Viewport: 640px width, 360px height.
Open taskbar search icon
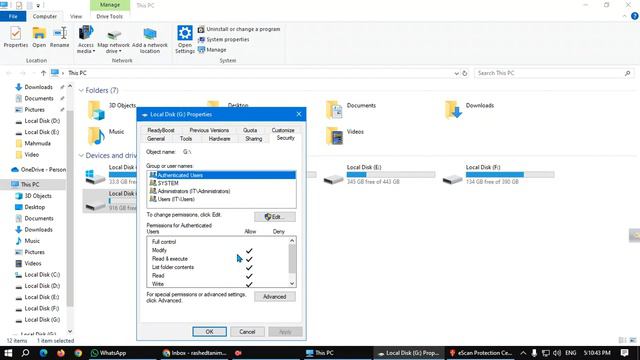point(25,353)
